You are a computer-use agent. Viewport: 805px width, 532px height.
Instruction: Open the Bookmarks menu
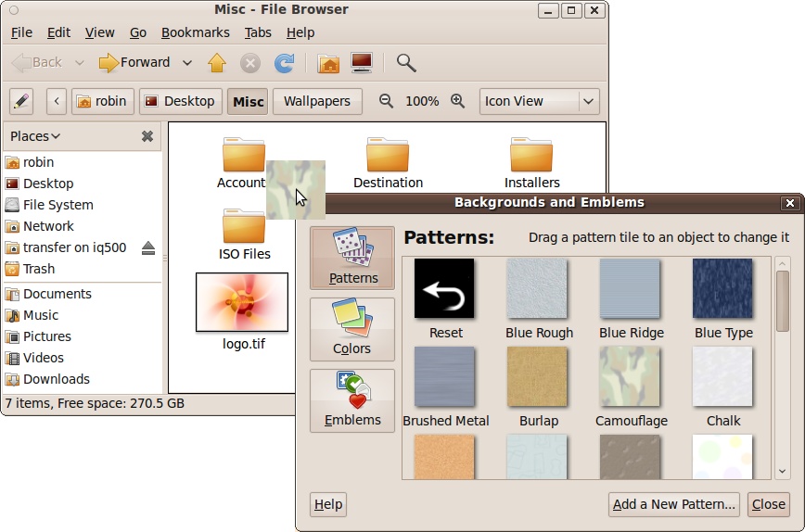click(x=195, y=32)
